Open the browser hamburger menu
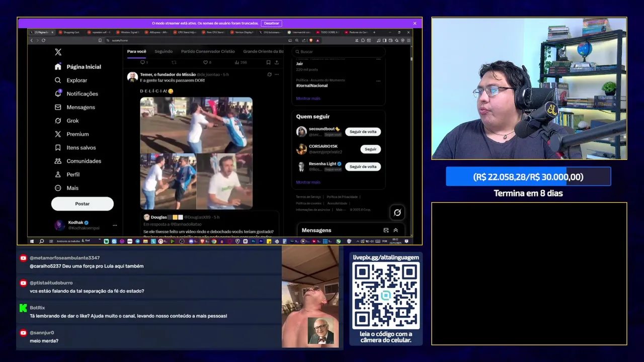The image size is (644, 362). click(x=408, y=40)
